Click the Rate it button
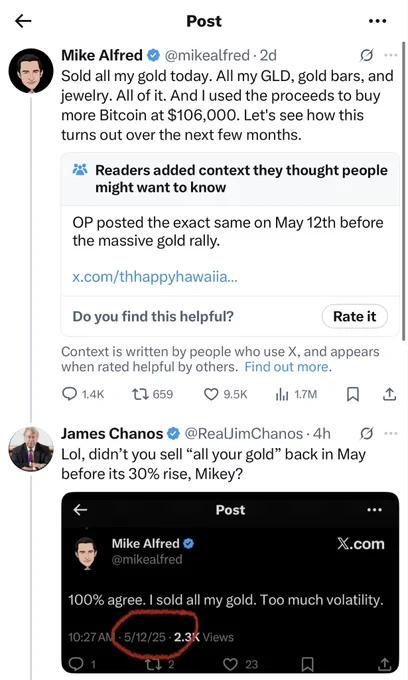The width and height of the screenshot is (408, 680). point(354,316)
